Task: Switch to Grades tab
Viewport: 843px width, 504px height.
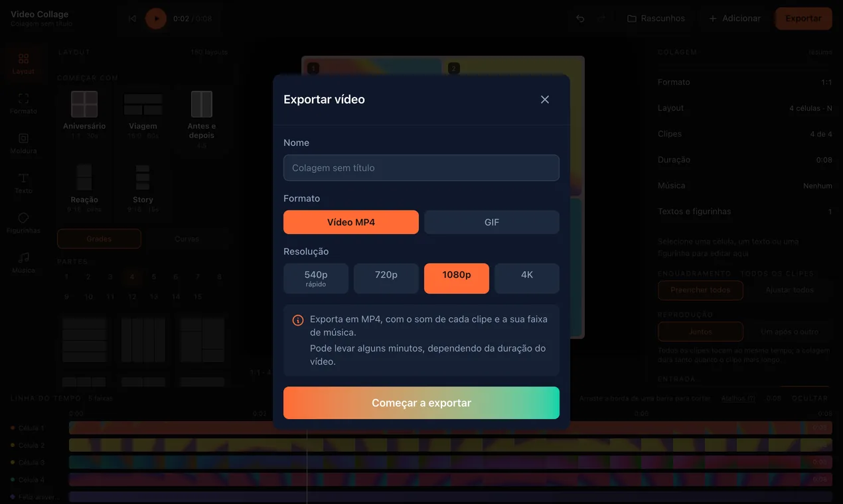Action: pyautogui.click(x=99, y=239)
